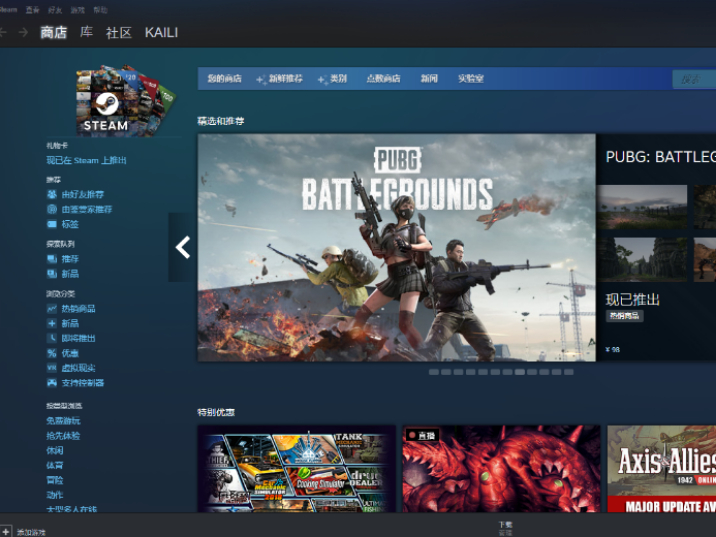716x537 pixels.
Task: Expand the 新鲜推荐 store menu
Action: pos(285,79)
